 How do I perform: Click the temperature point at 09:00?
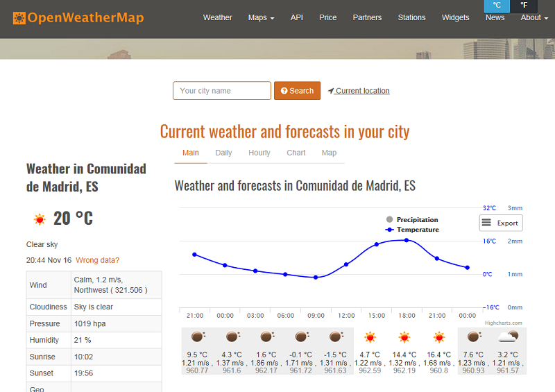tap(316, 278)
